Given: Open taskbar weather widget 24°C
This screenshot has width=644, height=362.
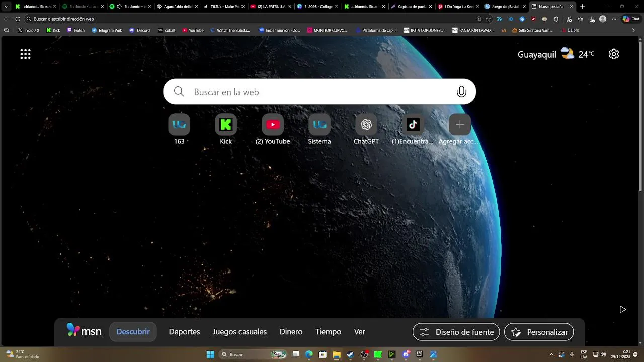Looking at the screenshot, I should tap(23, 354).
